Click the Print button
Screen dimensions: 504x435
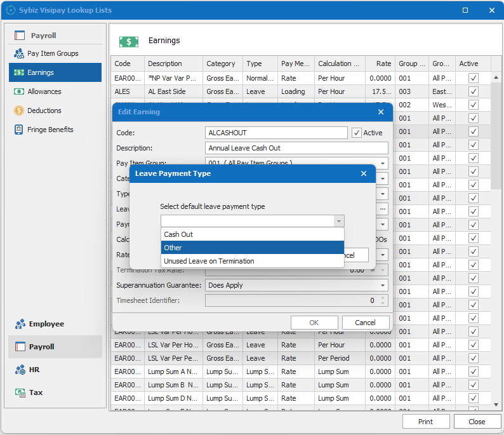pyautogui.click(x=425, y=422)
